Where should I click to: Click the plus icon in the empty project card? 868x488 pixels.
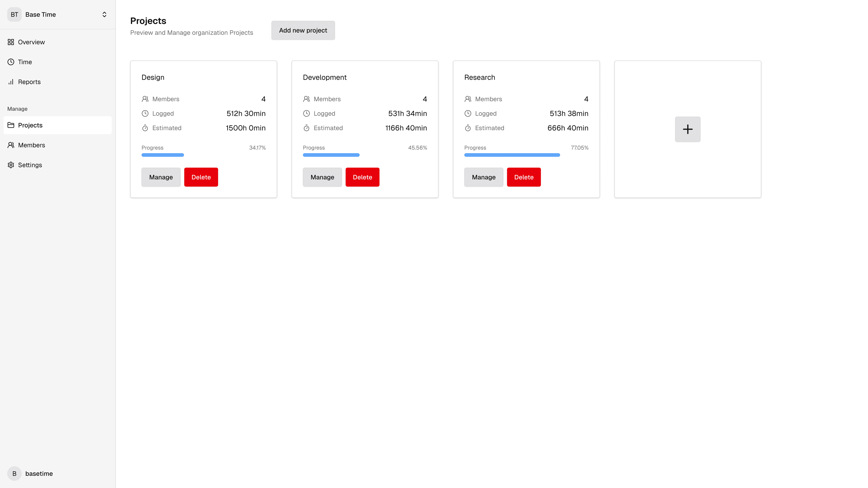[x=687, y=129]
